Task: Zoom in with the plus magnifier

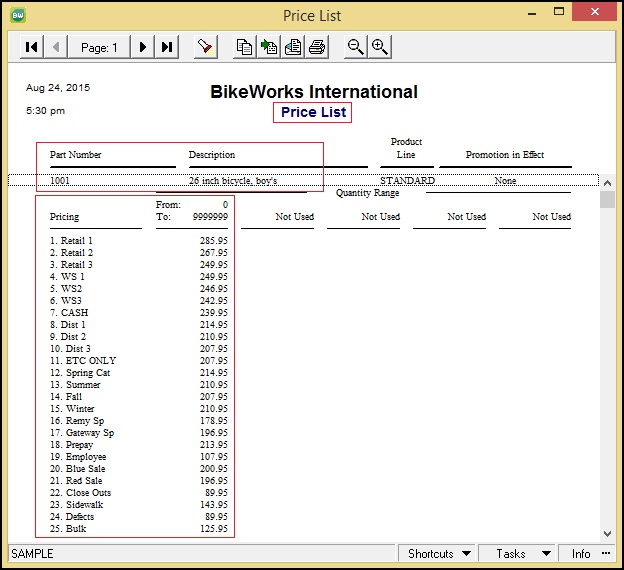Action: click(x=380, y=47)
